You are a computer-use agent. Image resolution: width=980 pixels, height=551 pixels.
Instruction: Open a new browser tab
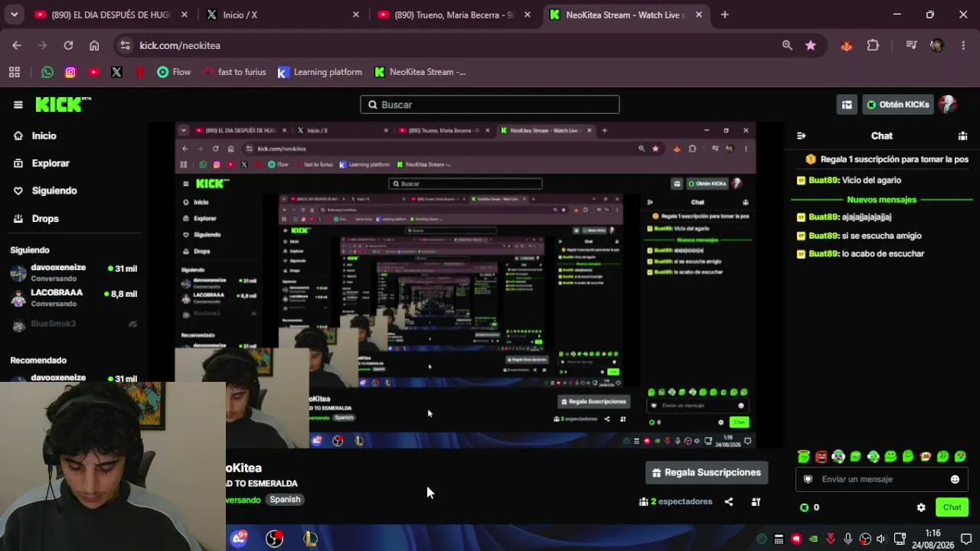[724, 15]
